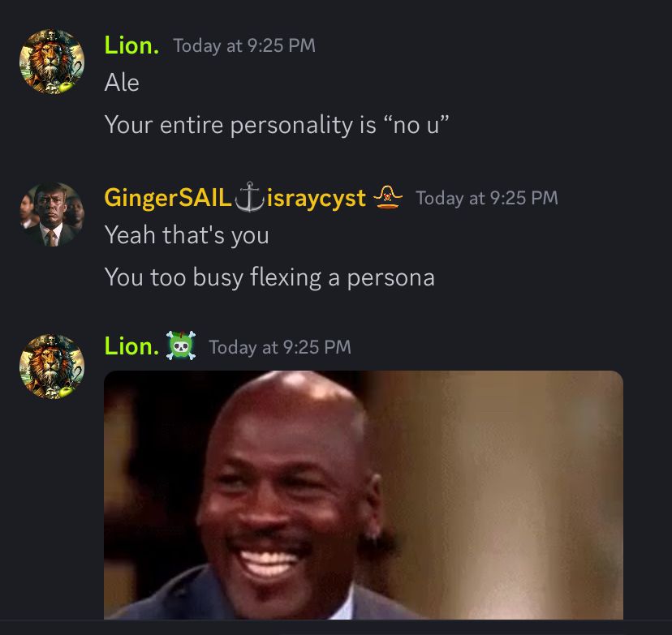Click the "Today at 9:25 PM" timestamp after the pirate hat

[487, 198]
